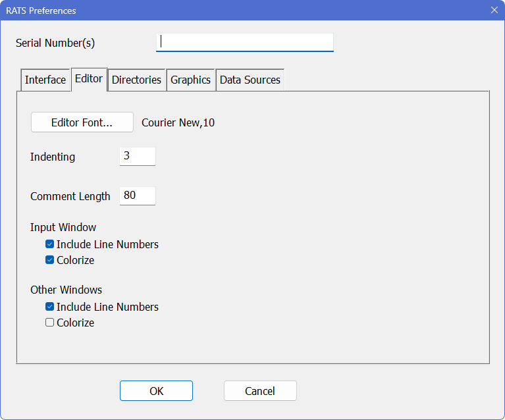Click the Other Windows section heading
The width and height of the screenshot is (505, 420).
click(66, 290)
